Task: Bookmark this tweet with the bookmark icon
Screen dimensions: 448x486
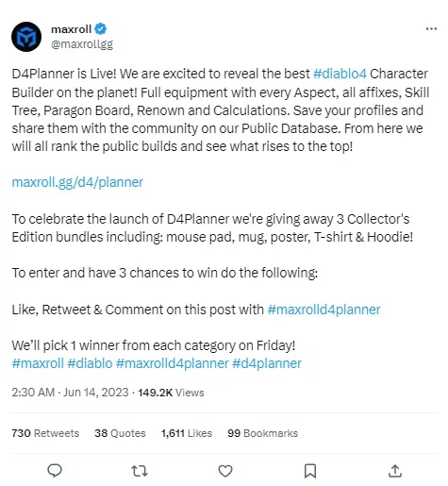Action: click(x=310, y=471)
